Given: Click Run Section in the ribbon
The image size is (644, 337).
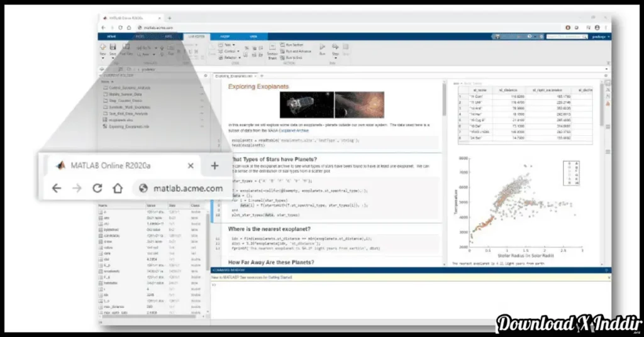Looking at the screenshot, I should click(292, 45).
